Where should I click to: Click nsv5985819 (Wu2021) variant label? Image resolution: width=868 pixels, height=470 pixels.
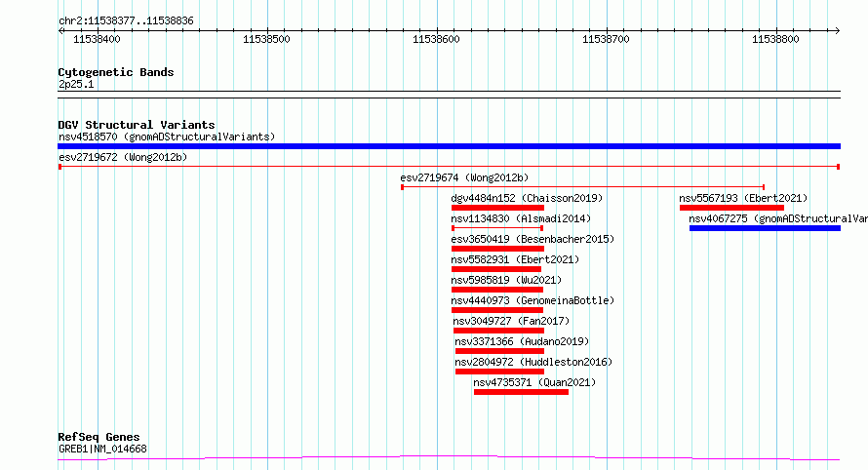point(506,280)
